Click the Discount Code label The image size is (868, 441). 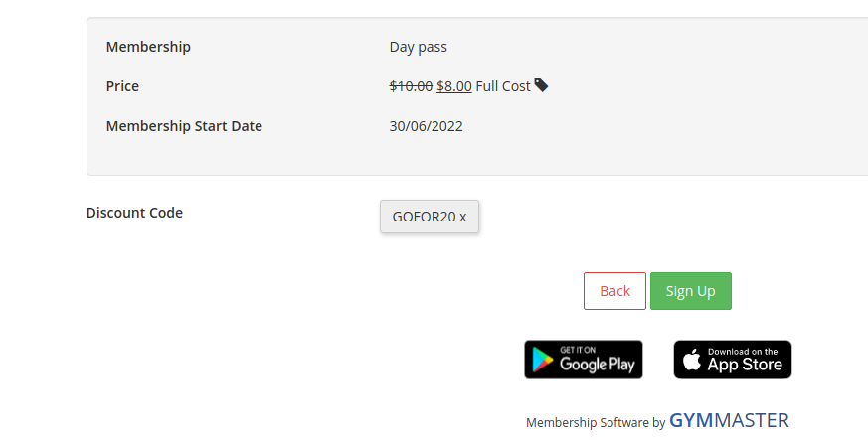point(134,213)
